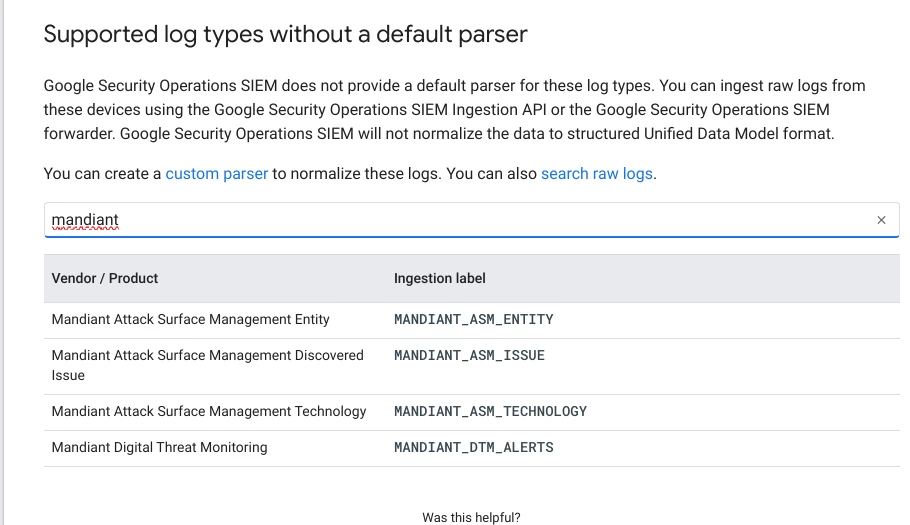Click the Was this helpful? text

(x=471, y=517)
